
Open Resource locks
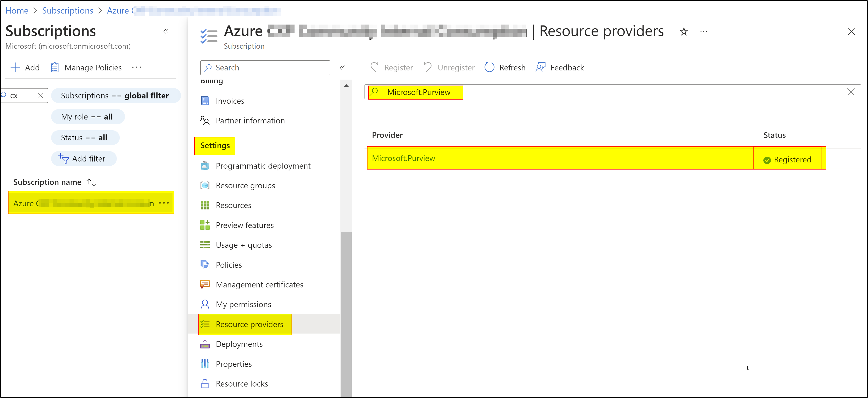242,384
